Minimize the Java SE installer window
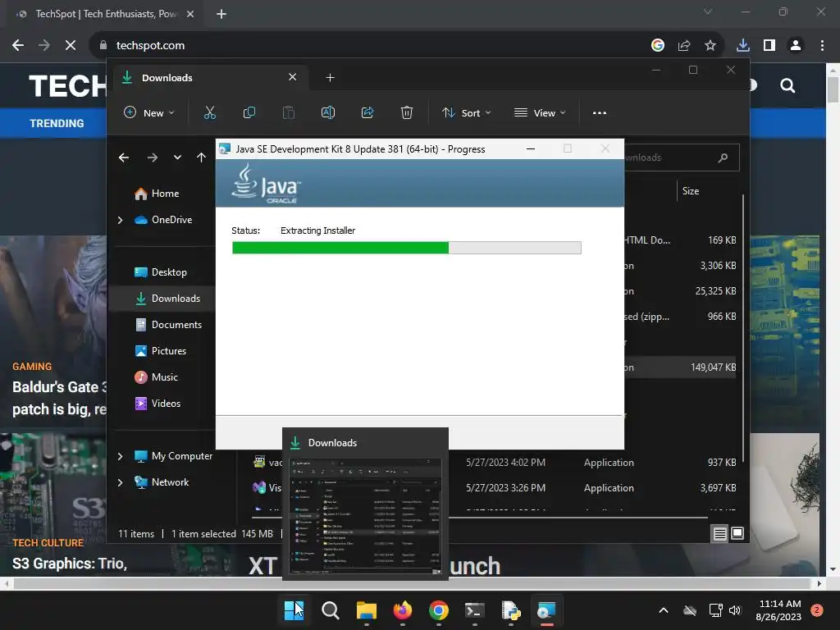The width and height of the screenshot is (840, 630). point(531,149)
